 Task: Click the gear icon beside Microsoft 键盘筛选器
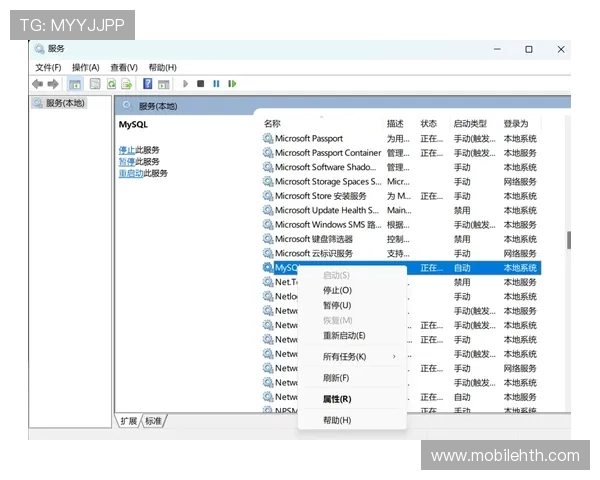click(268, 239)
